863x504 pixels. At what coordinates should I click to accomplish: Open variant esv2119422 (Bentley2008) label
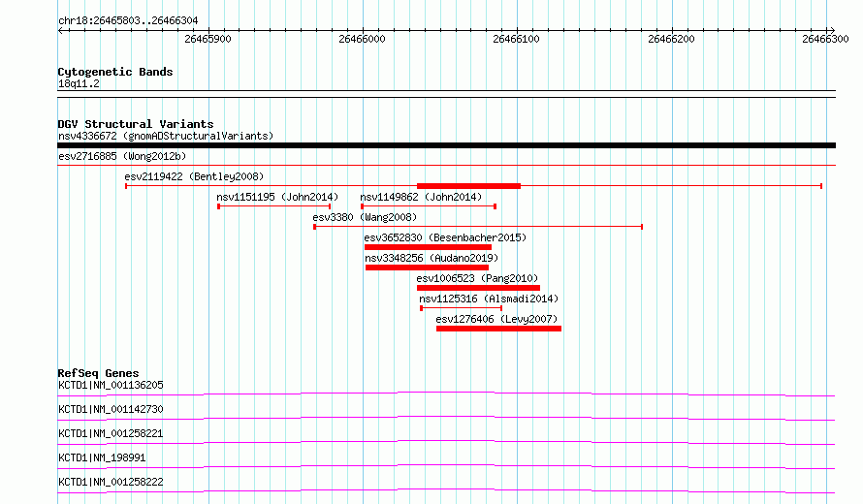tap(194, 176)
